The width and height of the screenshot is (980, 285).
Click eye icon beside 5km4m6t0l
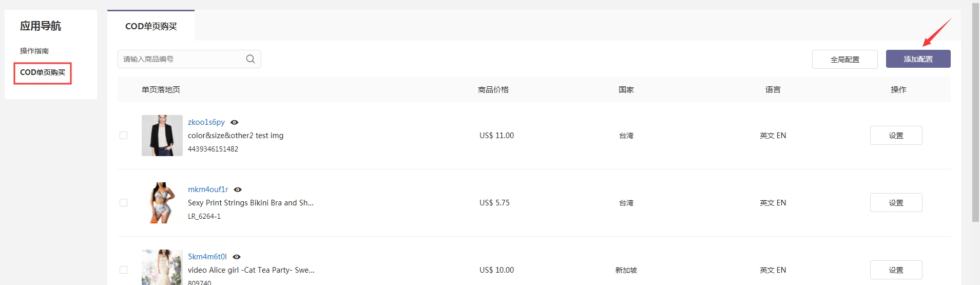pyautogui.click(x=237, y=257)
